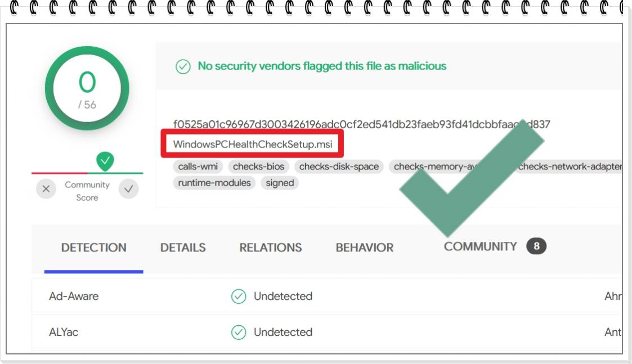The width and height of the screenshot is (632, 364).
Task: Open the RELATIONS tab
Action: point(271,248)
